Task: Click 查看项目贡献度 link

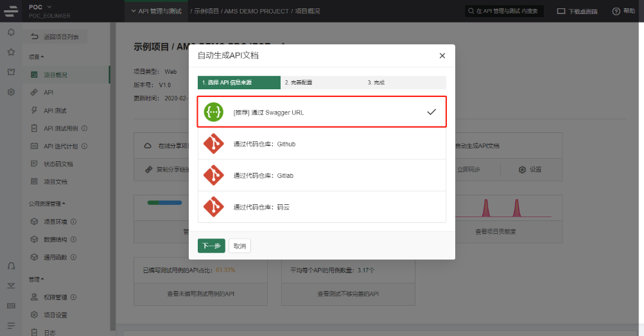Action: (x=495, y=232)
